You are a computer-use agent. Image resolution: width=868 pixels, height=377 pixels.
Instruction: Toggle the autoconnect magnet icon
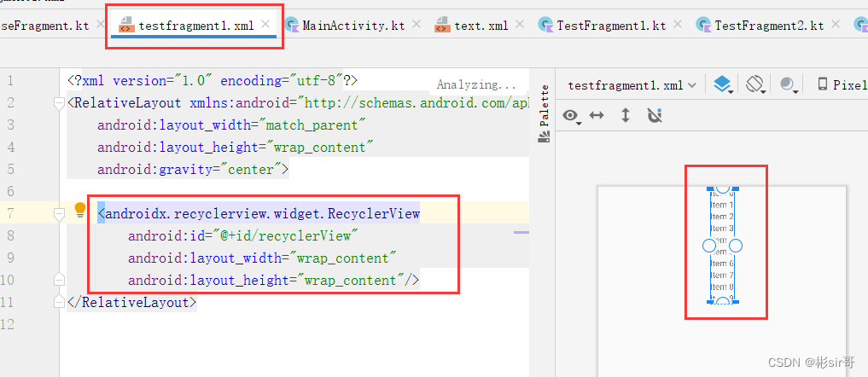point(655,115)
